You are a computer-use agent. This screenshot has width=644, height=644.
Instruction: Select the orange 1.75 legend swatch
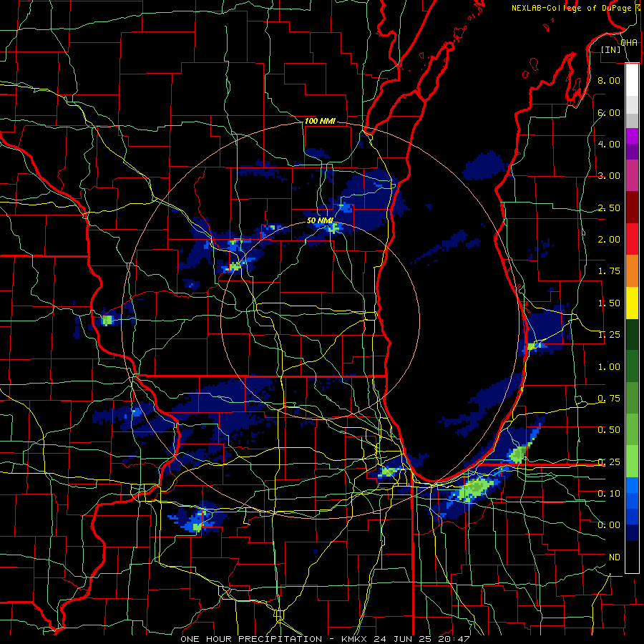click(x=632, y=270)
